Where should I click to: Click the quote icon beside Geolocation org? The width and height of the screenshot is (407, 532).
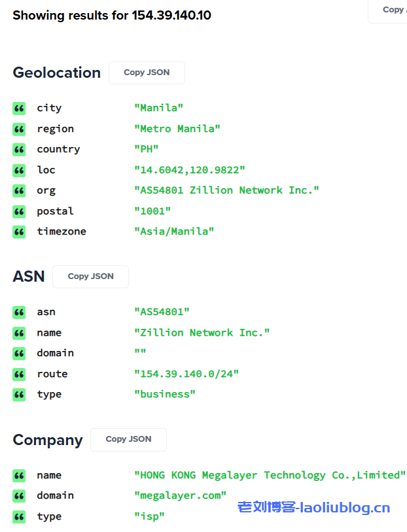[x=19, y=191]
